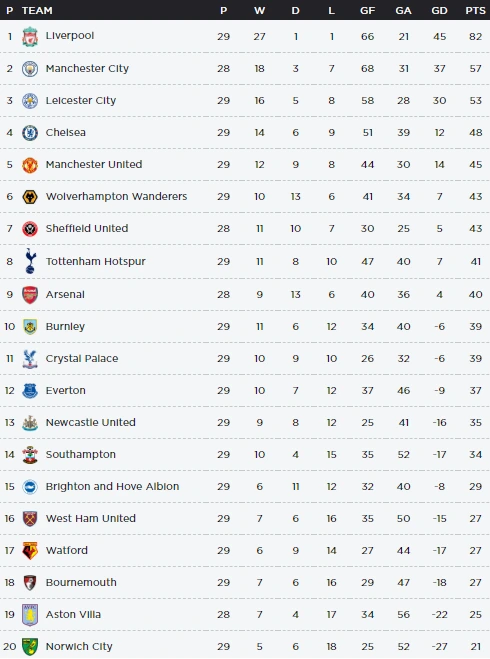Open the Leicester City team link
490x659 pixels.
(x=81, y=100)
